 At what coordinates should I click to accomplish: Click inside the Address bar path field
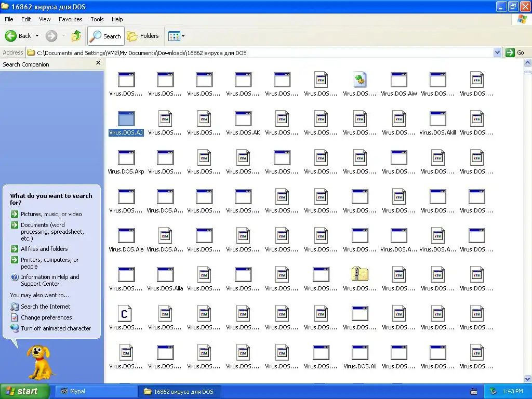tap(260, 53)
